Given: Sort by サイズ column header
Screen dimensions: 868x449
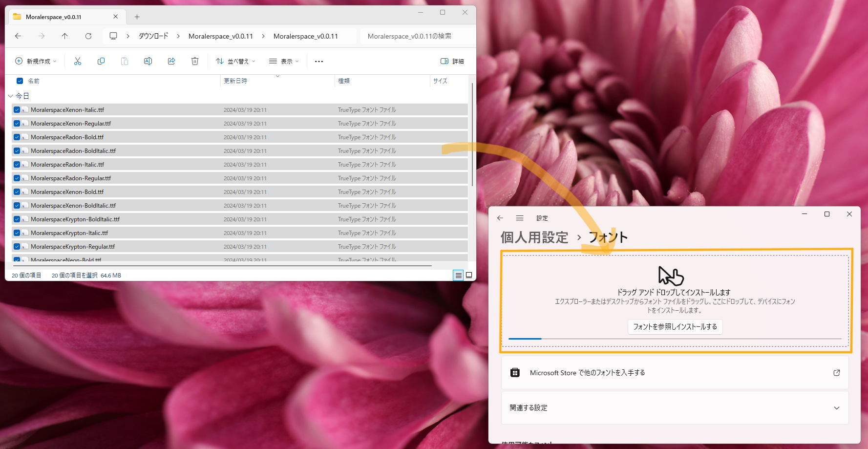Looking at the screenshot, I should click(440, 81).
